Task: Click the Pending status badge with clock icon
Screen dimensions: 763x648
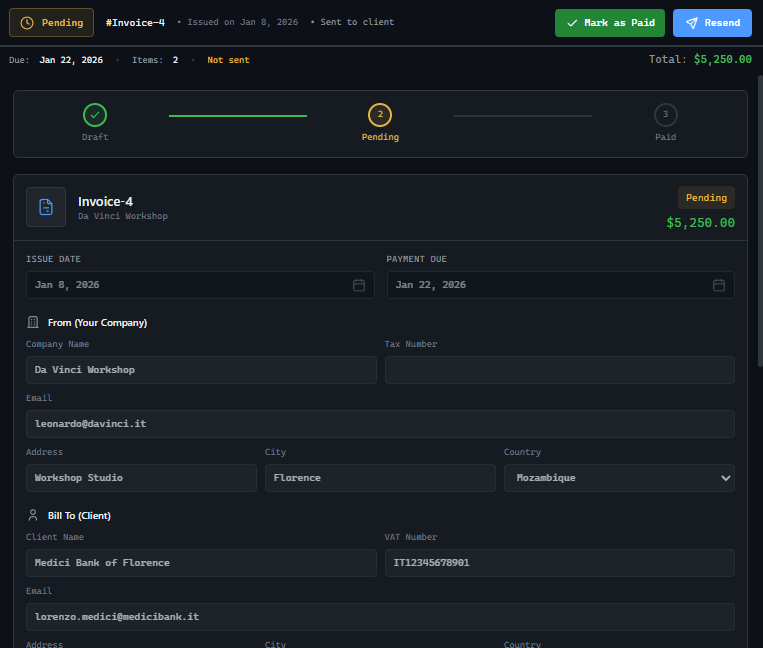Action: click(52, 23)
